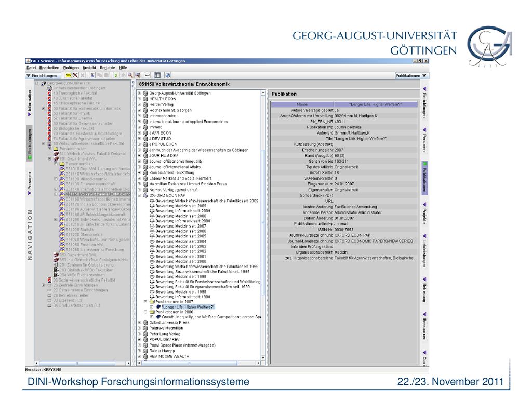
Task: Open the Publikationen dropdown at top right
Action: (x=410, y=76)
